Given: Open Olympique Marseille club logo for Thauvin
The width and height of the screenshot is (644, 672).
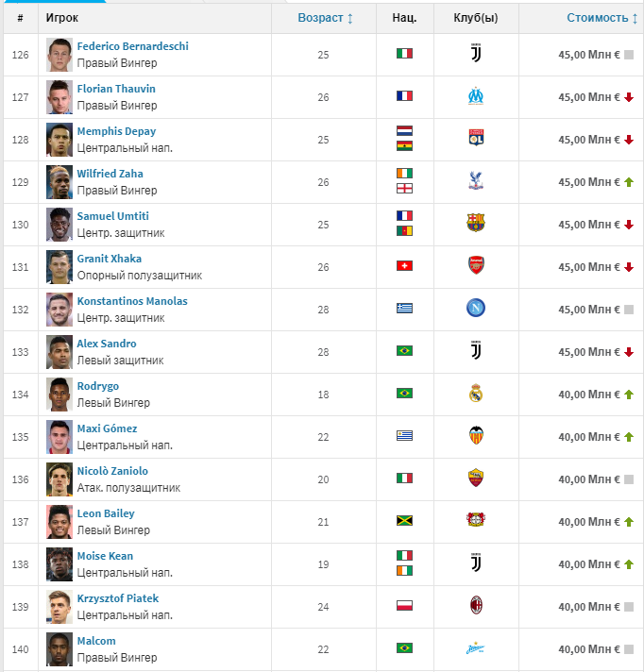Looking at the screenshot, I should point(476,96).
